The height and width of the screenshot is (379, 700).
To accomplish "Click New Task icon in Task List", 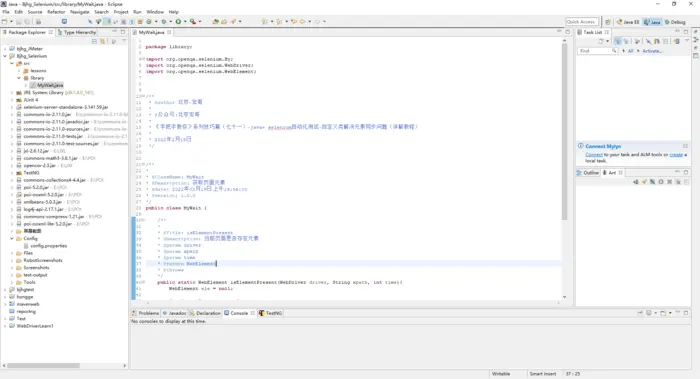I will (x=600, y=41).
